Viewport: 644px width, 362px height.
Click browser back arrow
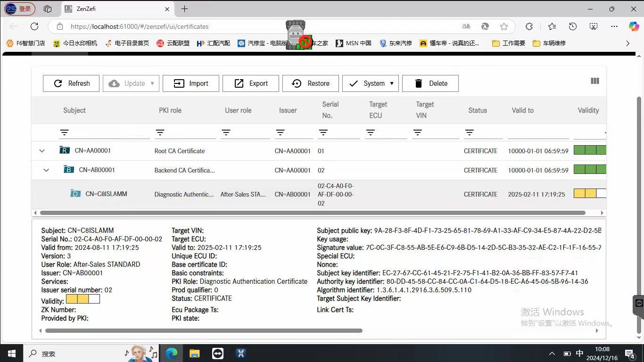coord(14,26)
